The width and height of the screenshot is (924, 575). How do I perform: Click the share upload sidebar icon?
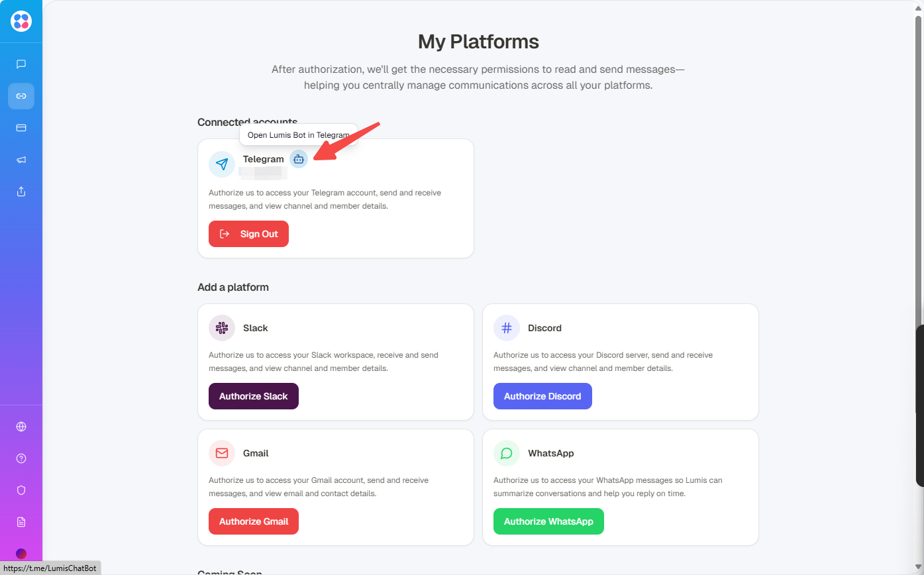coord(21,191)
